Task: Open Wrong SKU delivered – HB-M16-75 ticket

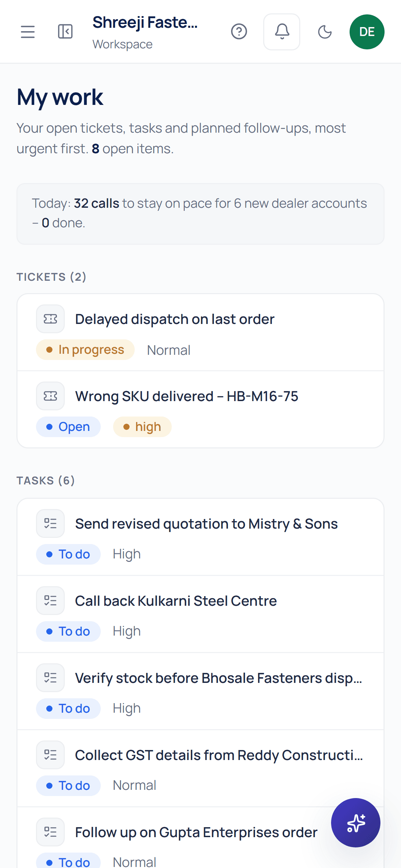Action: pyautogui.click(x=200, y=409)
